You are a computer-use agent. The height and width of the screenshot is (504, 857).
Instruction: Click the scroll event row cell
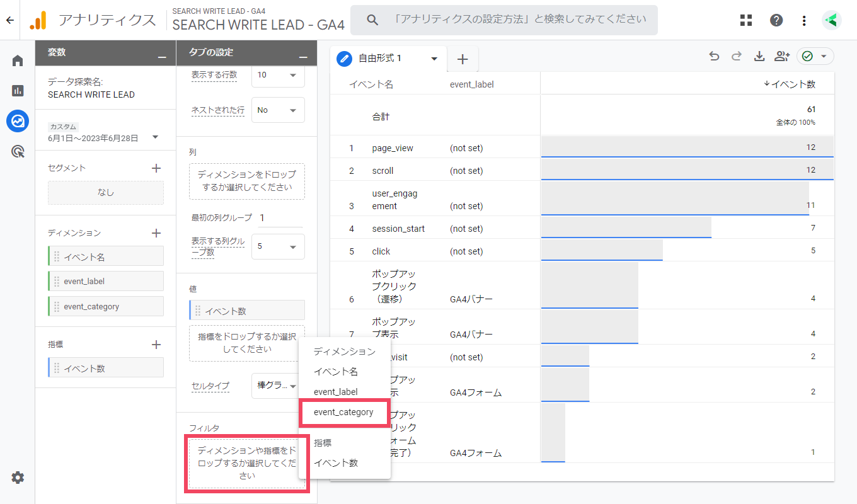click(382, 171)
